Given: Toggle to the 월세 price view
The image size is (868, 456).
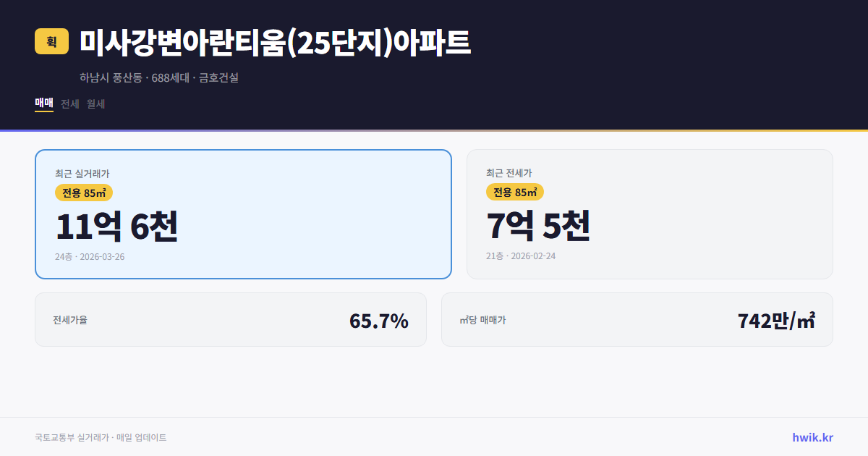Looking at the screenshot, I should coord(95,104).
